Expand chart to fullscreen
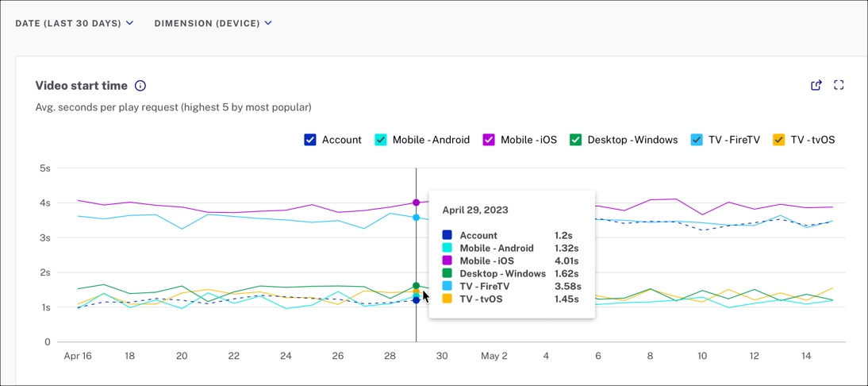 tap(839, 85)
